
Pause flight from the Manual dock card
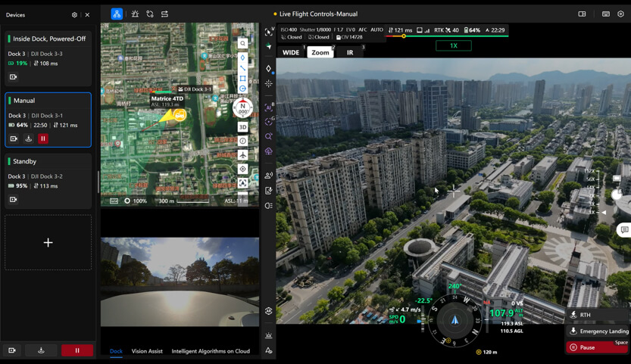[43, 138]
